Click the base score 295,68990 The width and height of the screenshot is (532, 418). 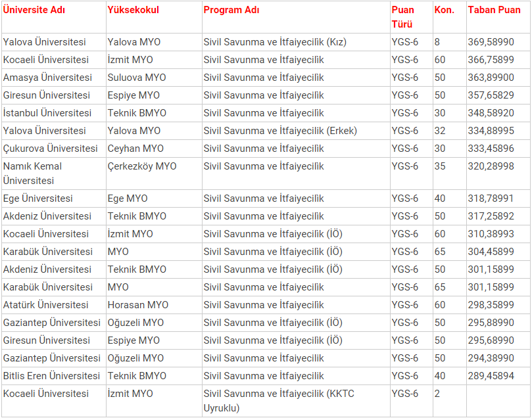click(x=491, y=340)
